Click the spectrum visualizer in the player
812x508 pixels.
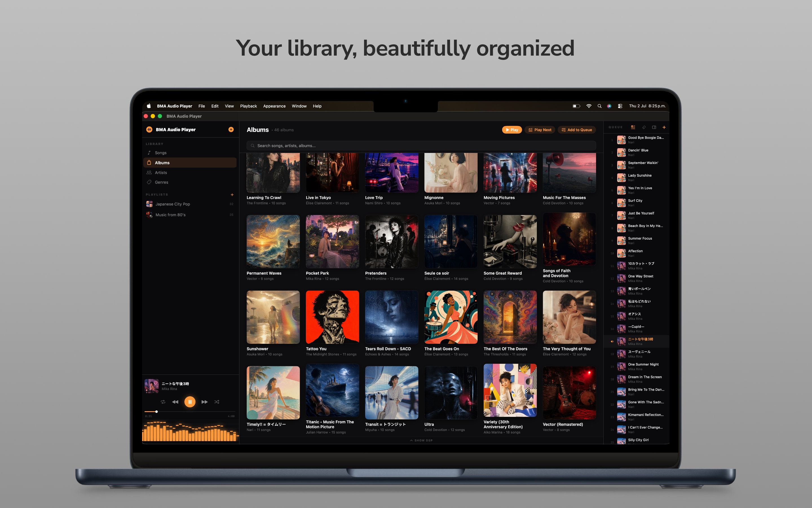(x=190, y=431)
